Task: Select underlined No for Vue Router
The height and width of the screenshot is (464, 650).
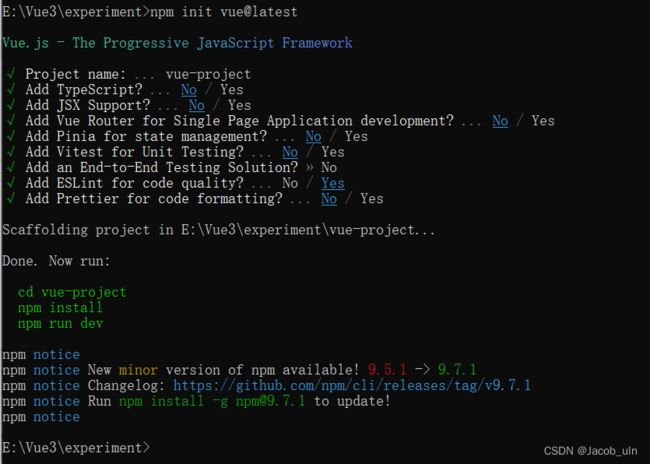Action: (500, 121)
